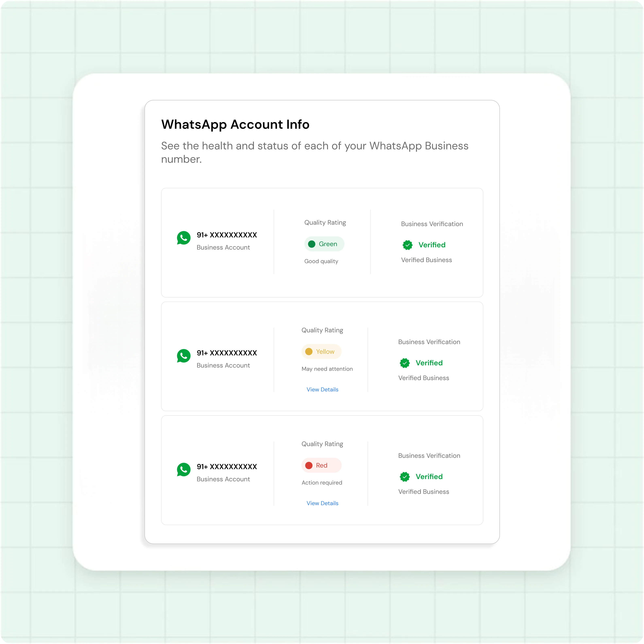
Task: Click 'Business Account' in the Green row
Action: click(x=223, y=247)
